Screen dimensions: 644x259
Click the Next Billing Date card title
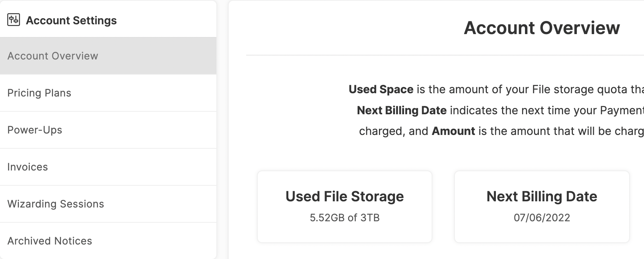[542, 196]
